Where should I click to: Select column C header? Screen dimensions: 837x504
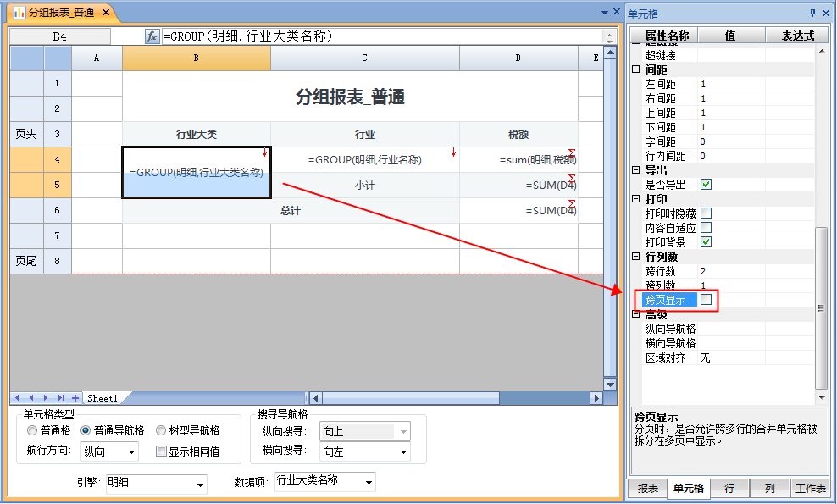[364, 58]
